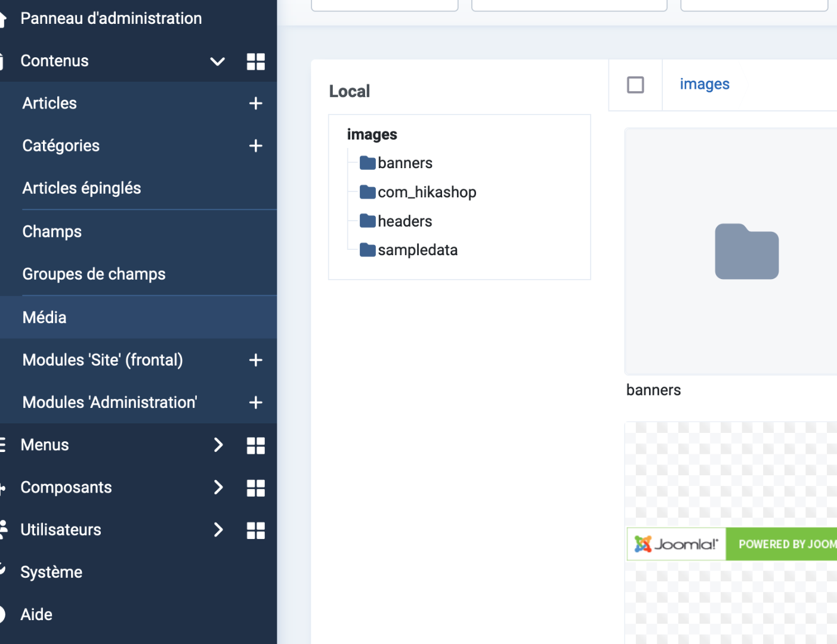Viewport: 837px width, 644px height.
Task: Open sampledata folder in tree
Action: (x=417, y=250)
